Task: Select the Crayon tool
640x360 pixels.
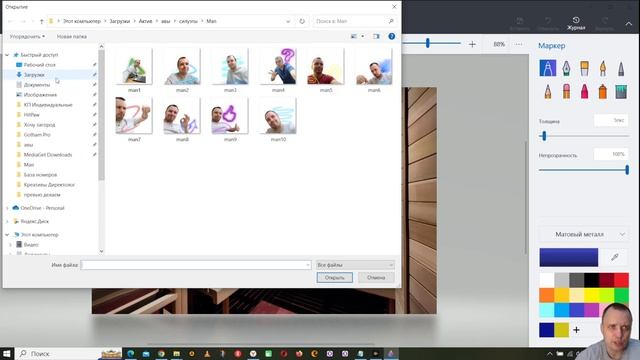Action: tap(584, 91)
